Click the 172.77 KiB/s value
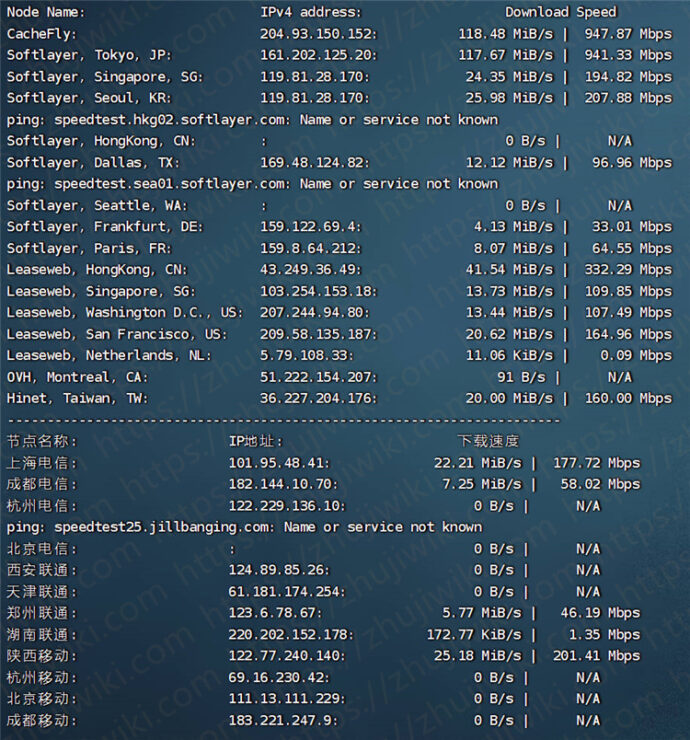 click(474, 635)
